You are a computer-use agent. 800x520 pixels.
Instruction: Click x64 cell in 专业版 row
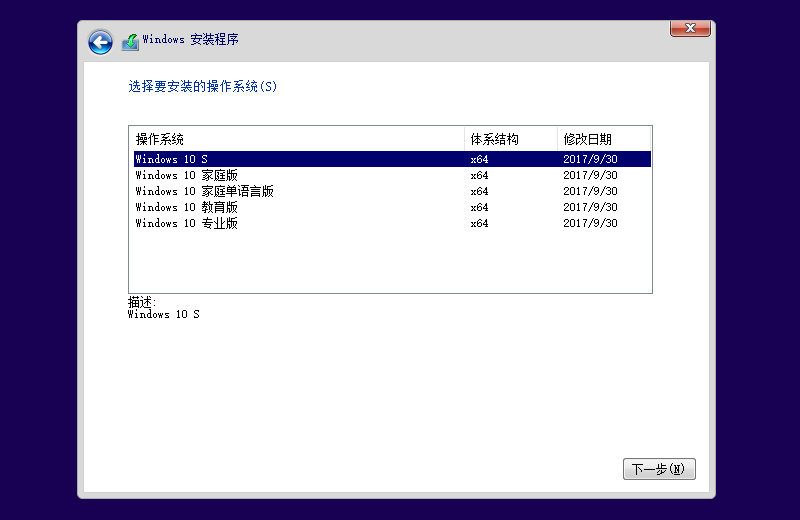[479, 224]
